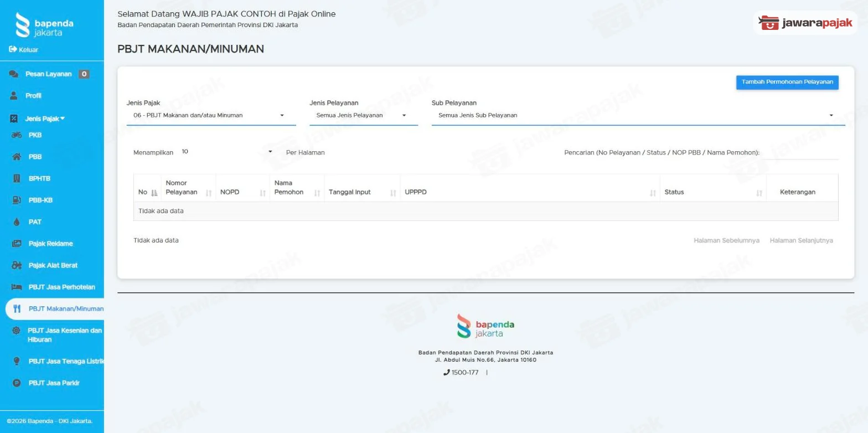Viewport: 868px width, 433px height.
Task: Go to Halaman Sebelumnya
Action: tap(726, 240)
